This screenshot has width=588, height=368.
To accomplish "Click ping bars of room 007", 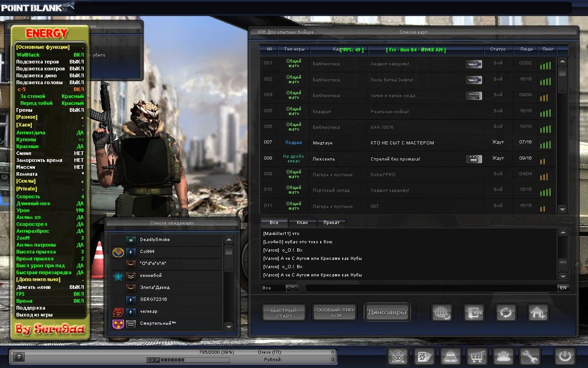I will 545,144.
